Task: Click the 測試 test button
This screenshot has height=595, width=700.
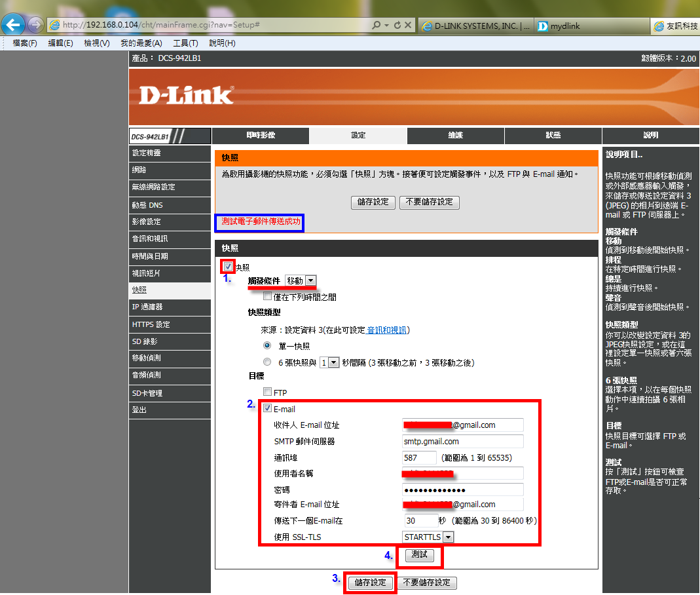Action: [419, 555]
